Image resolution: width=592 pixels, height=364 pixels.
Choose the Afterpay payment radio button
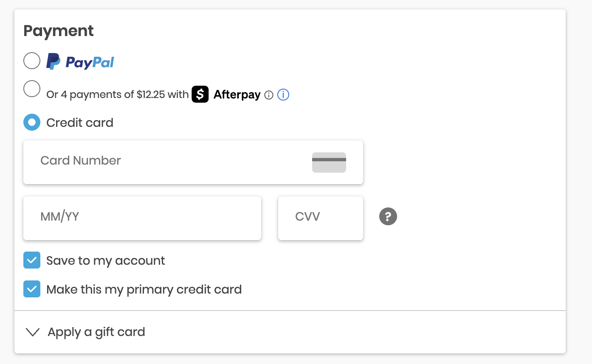pos(32,89)
